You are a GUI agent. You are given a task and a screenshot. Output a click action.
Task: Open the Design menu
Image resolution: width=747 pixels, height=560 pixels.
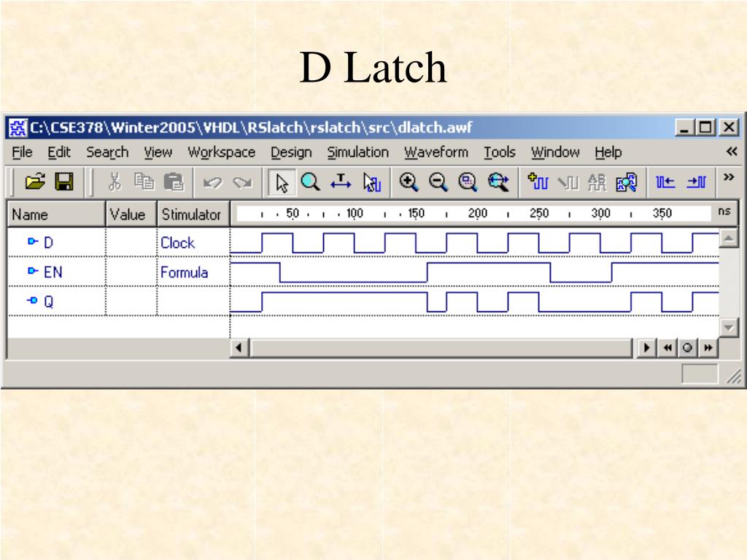(291, 152)
